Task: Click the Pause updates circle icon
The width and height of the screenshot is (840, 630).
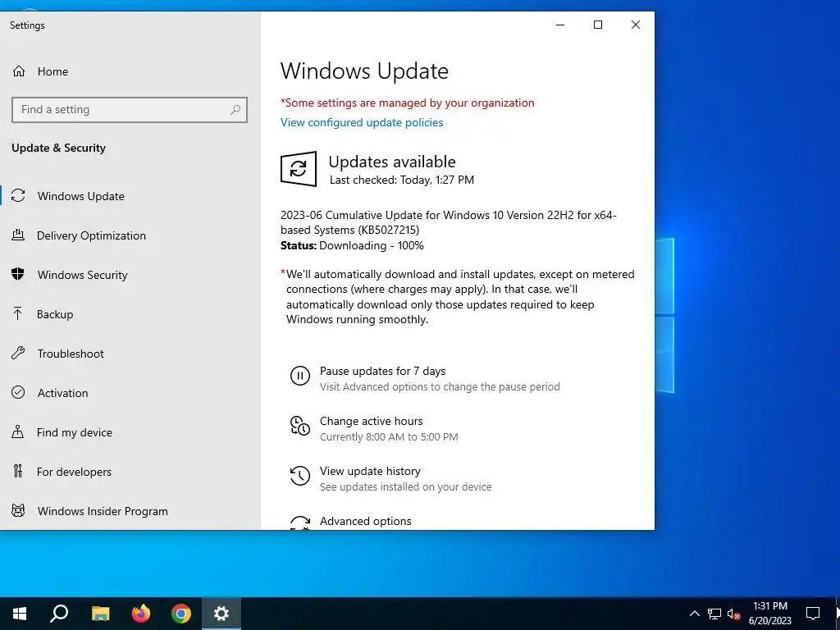Action: point(300,376)
